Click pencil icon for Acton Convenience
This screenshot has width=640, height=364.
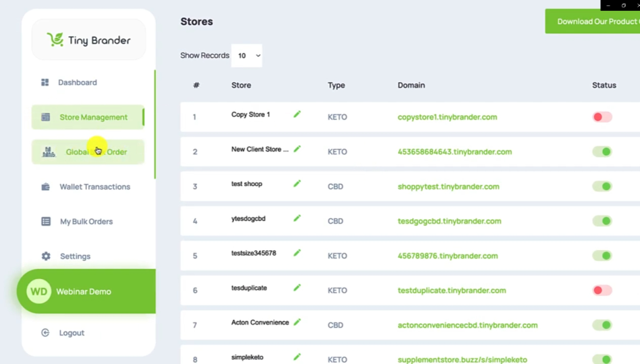pos(297,322)
